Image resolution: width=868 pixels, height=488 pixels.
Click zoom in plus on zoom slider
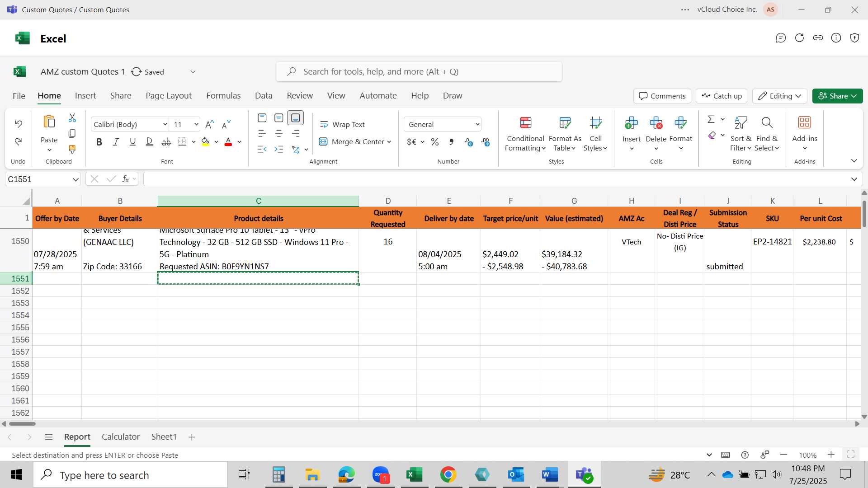pyautogui.click(x=831, y=455)
